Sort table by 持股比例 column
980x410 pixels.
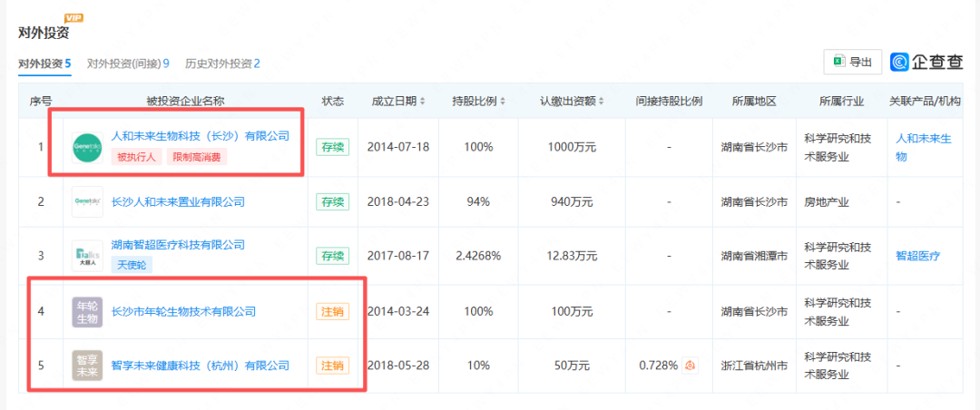[478, 101]
